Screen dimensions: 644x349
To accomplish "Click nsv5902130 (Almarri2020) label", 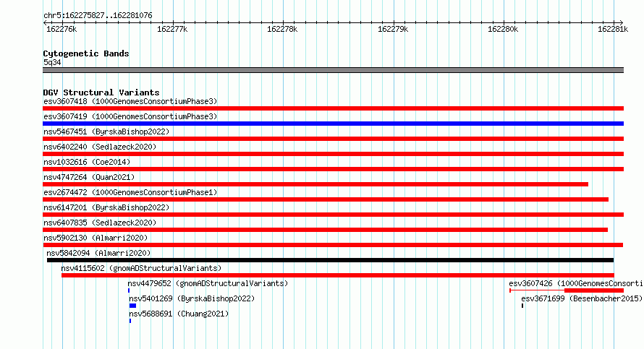I will point(96,238).
